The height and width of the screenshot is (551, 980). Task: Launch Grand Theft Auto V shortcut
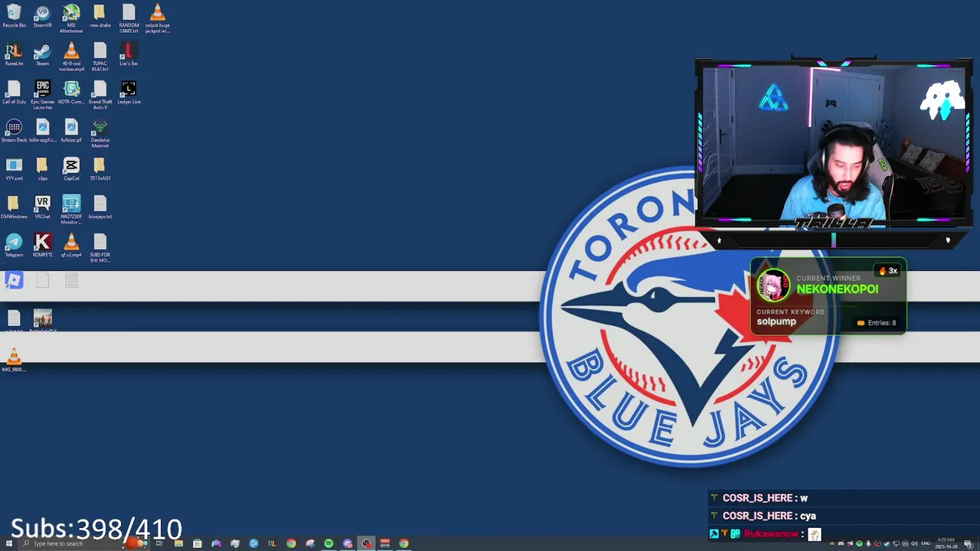[x=100, y=95]
